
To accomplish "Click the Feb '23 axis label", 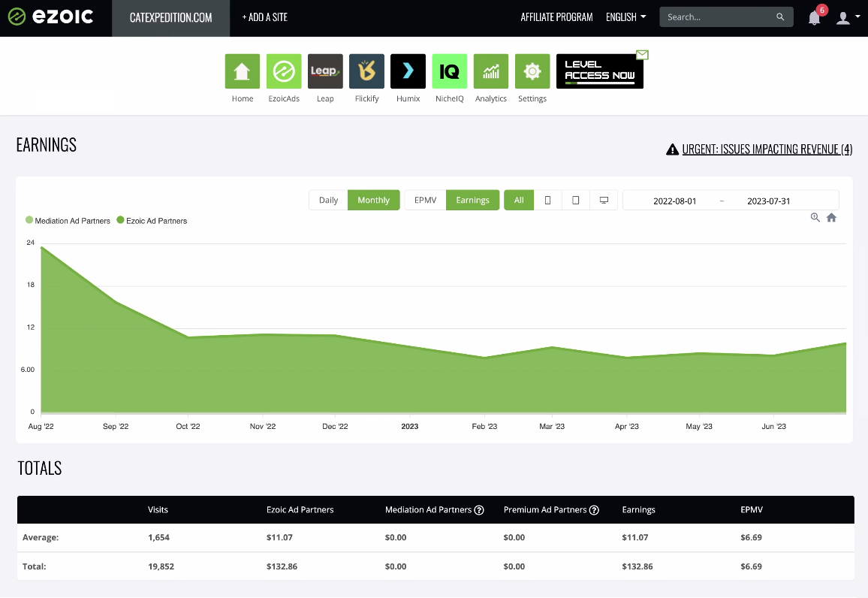I will 484,427.
